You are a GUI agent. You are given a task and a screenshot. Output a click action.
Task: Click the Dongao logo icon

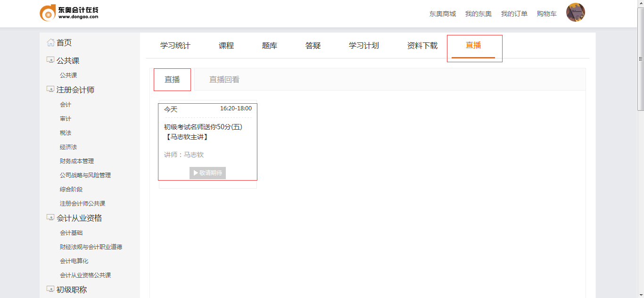[x=48, y=13]
